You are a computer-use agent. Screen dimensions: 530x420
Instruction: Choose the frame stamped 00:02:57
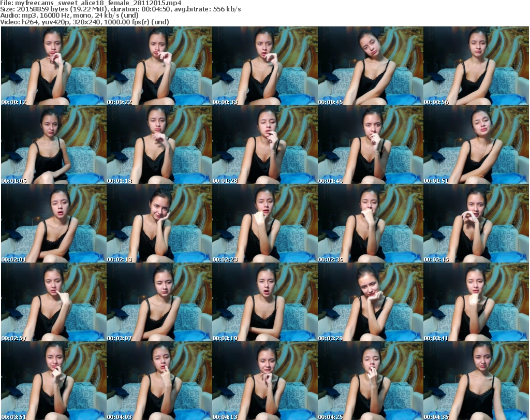(x=54, y=302)
